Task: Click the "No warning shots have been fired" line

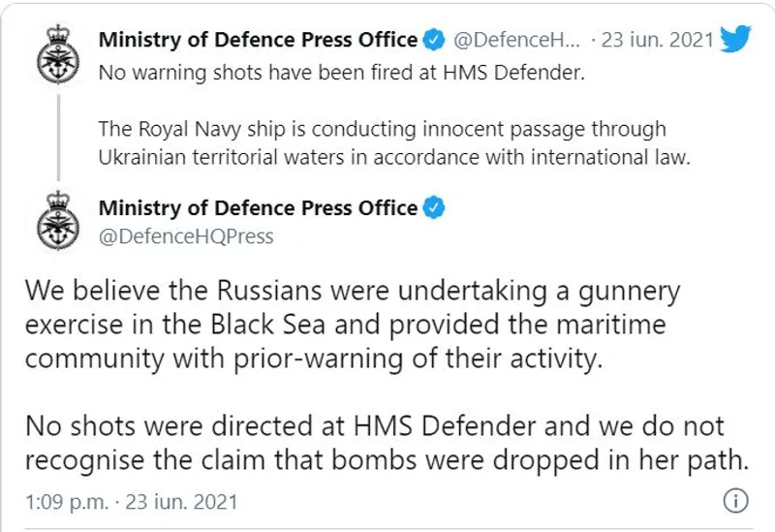Action: coord(343,74)
